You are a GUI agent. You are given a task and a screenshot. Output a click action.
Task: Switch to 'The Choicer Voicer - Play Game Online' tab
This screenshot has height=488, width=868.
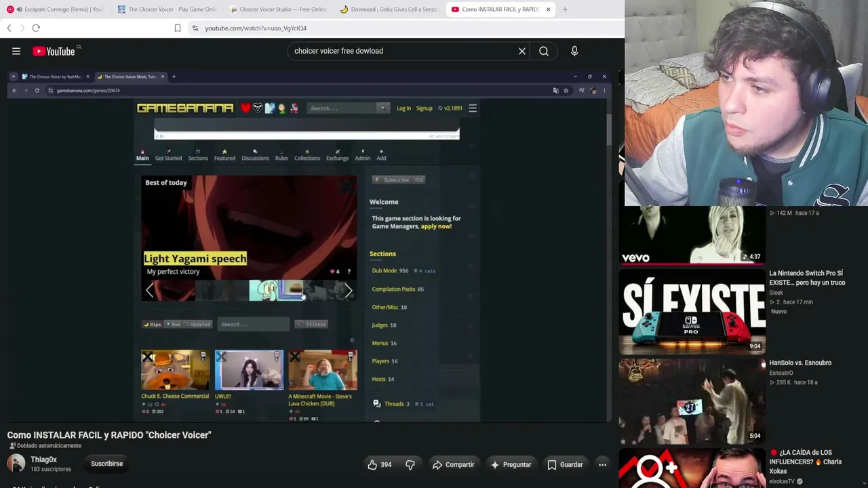tap(167, 9)
